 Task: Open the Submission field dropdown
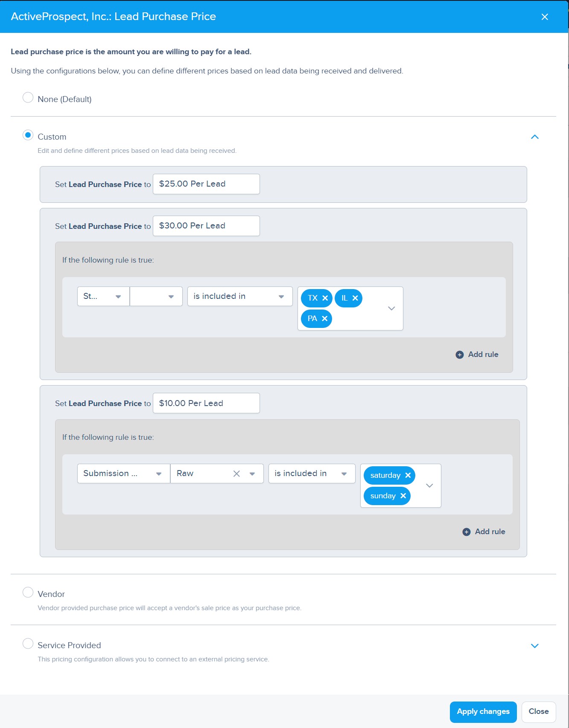[123, 474]
